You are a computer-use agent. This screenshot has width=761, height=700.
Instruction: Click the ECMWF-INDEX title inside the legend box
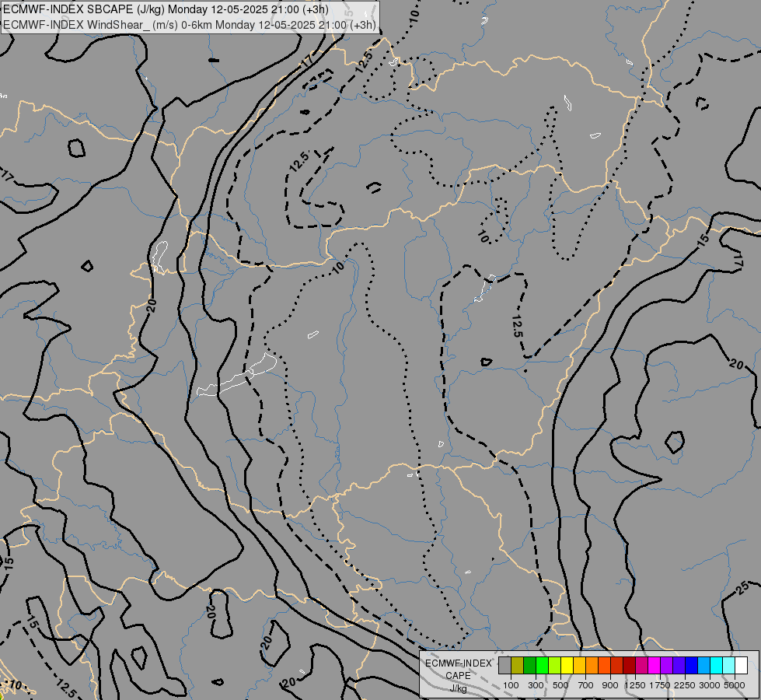(459, 663)
